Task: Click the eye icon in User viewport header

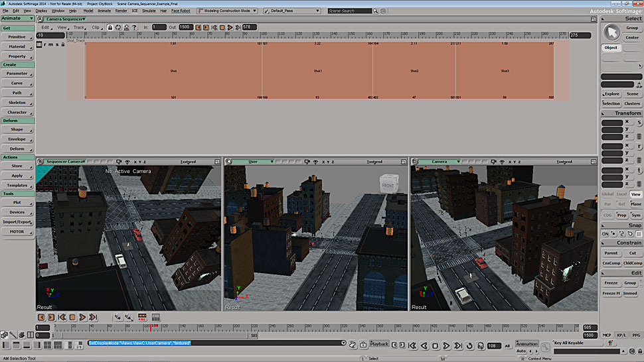Action: 314,161
